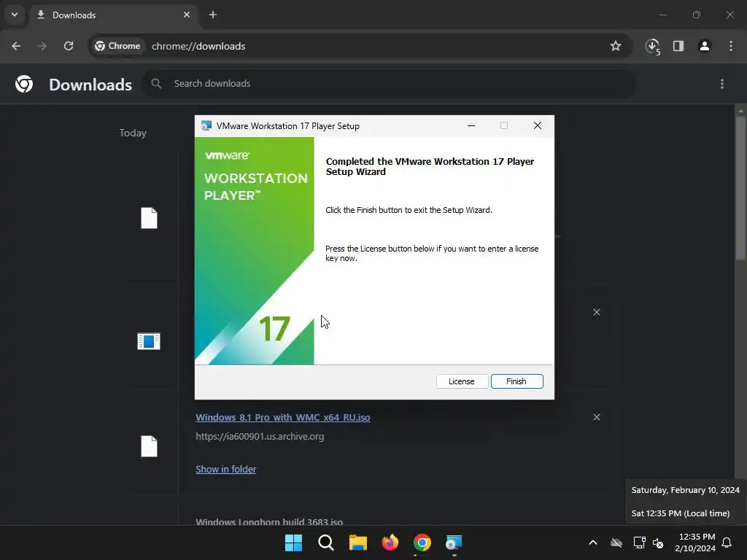Viewport: 747px width, 560px height.
Task: Click OneDrive cloud tray icon
Action: click(x=616, y=542)
